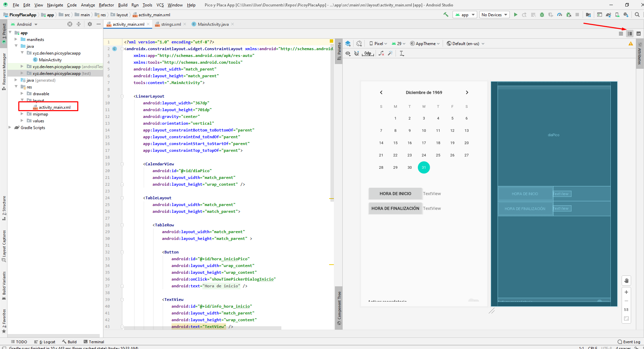Open the AVD Manager

(617, 15)
